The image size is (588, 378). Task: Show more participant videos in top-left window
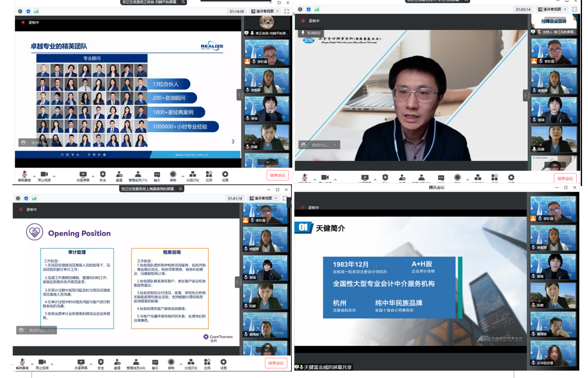(267, 162)
